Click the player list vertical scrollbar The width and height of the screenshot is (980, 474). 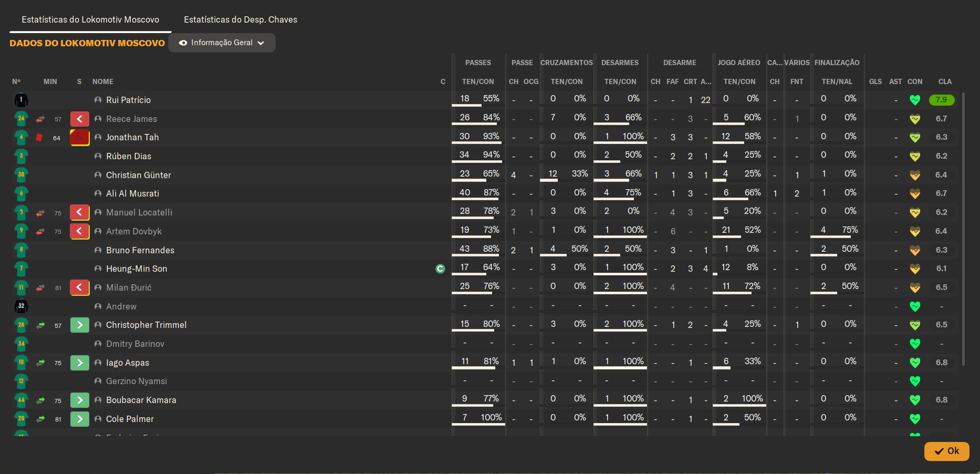[x=963, y=229]
